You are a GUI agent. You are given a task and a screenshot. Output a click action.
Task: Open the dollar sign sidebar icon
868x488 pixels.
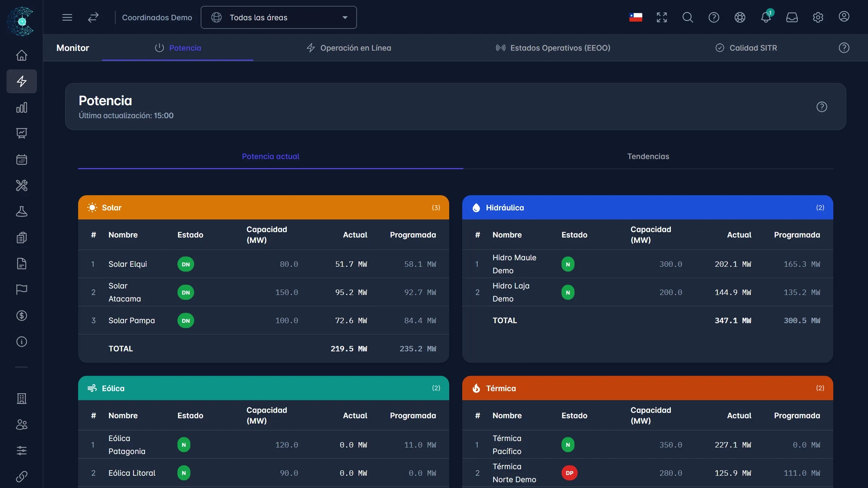22,316
